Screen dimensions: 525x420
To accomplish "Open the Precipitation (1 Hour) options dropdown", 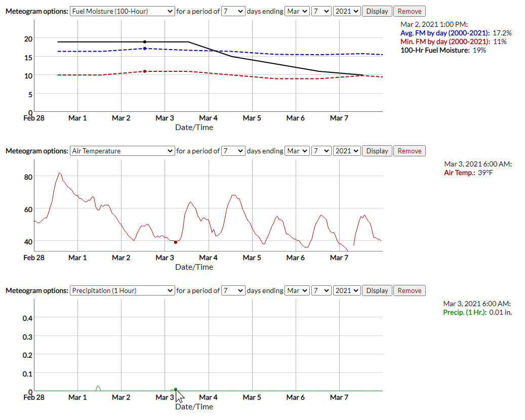I will coord(122,290).
